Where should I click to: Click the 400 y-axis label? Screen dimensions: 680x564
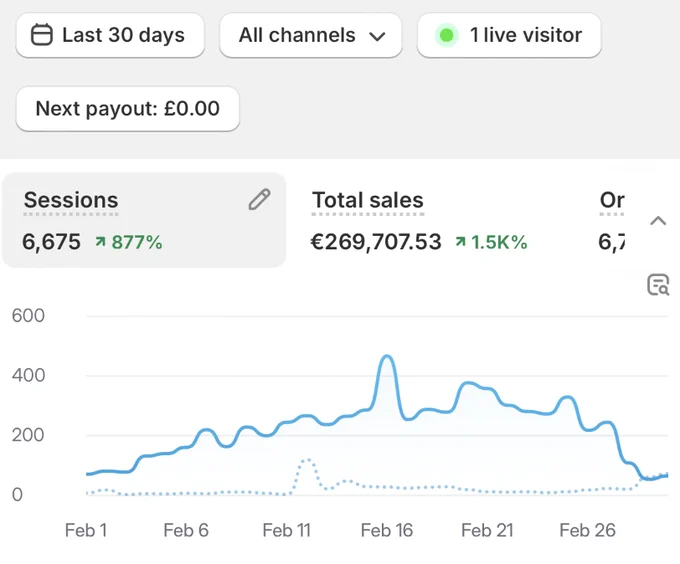[x=28, y=375]
